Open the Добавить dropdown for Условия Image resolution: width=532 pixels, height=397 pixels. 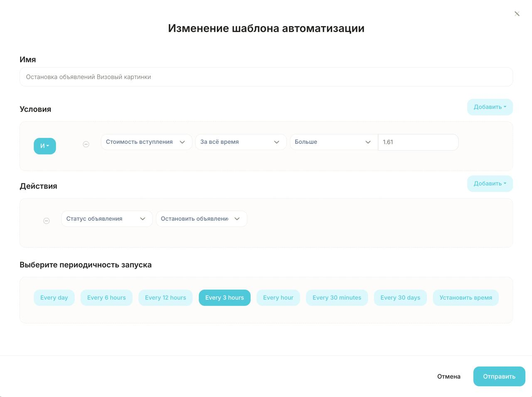tap(490, 107)
